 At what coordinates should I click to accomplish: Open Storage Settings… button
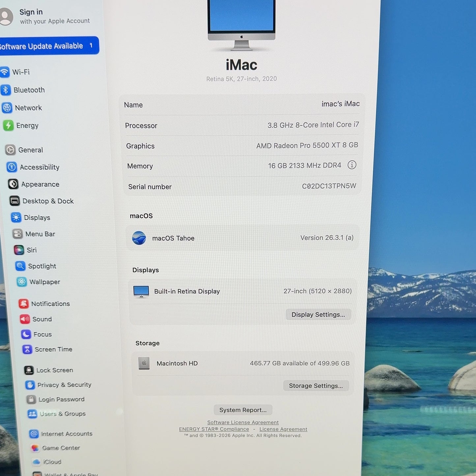pyautogui.click(x=316, y=386)
